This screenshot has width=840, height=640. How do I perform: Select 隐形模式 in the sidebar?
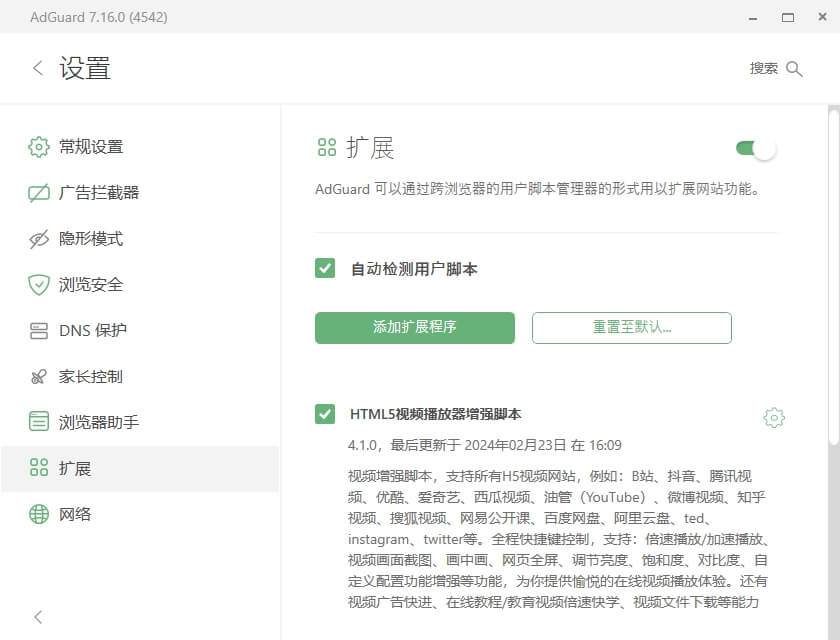(x=140, y=239)
